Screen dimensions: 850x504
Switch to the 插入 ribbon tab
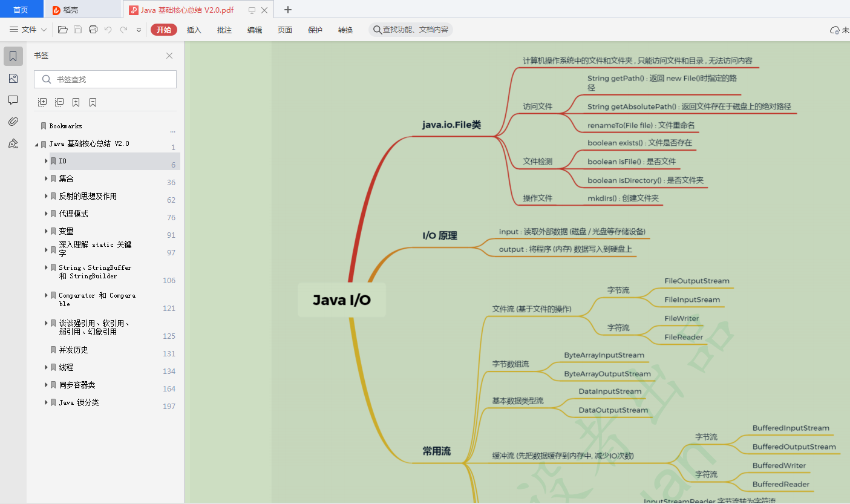194,29
